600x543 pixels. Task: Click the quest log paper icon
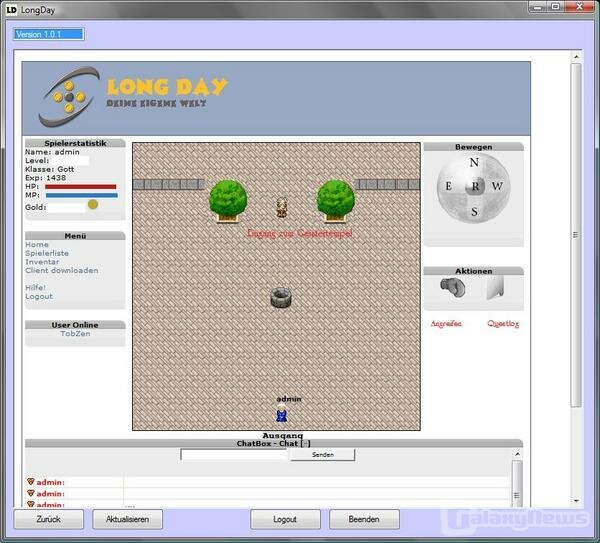point(495,287)
